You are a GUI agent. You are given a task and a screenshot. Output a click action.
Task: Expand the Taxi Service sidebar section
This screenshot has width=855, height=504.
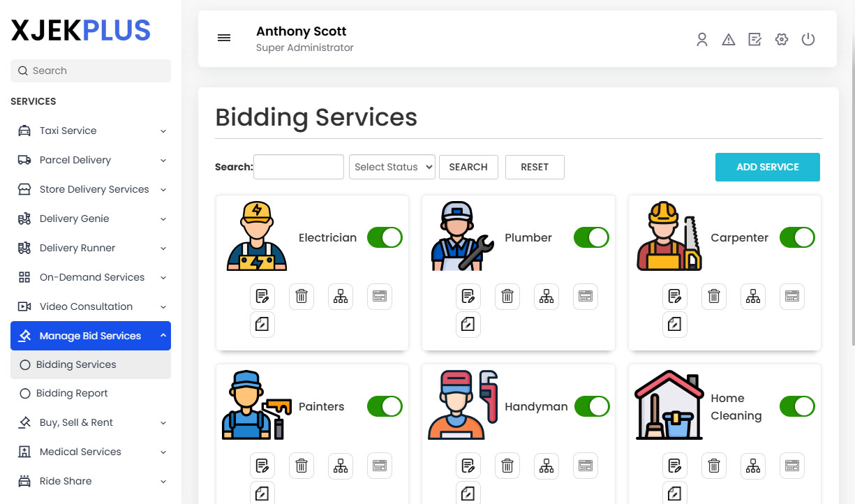[90, 131]
